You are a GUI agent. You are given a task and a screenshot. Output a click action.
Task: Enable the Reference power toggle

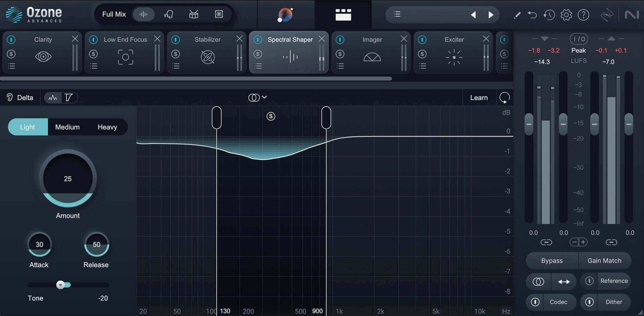(589, 281)
